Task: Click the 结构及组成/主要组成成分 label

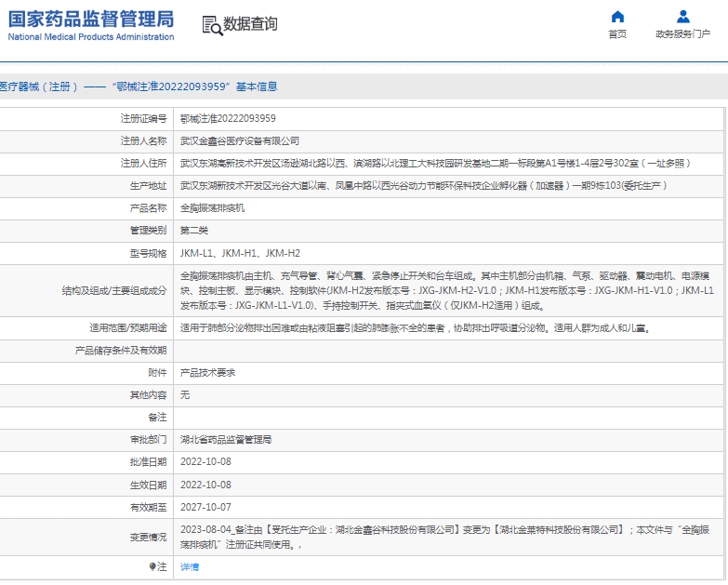Action: tap(114, 291)
